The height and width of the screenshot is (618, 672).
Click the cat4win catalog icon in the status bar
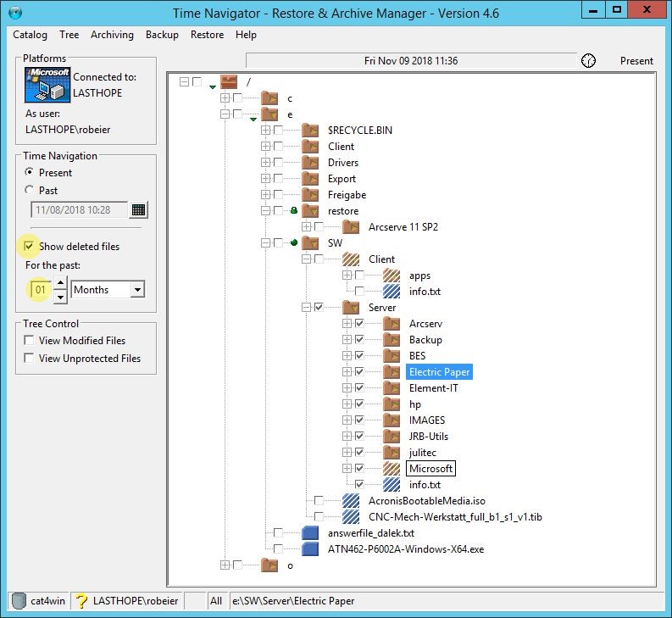[x=17, y=601]
